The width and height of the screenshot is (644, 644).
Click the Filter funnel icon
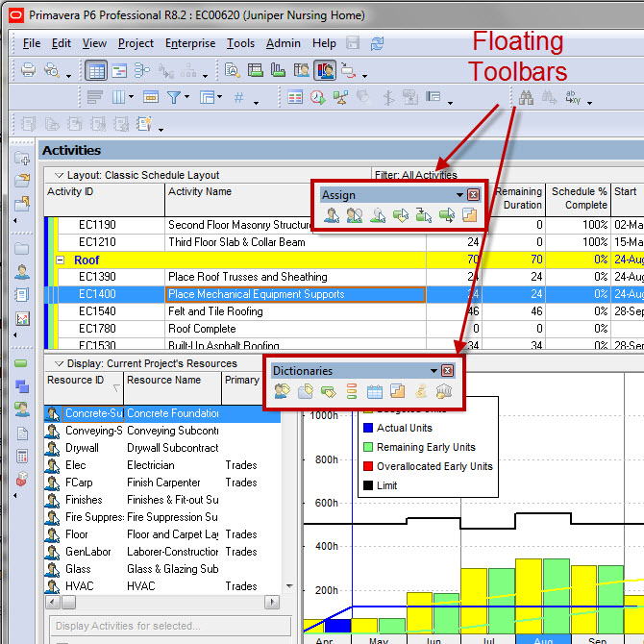pos(174,97)
